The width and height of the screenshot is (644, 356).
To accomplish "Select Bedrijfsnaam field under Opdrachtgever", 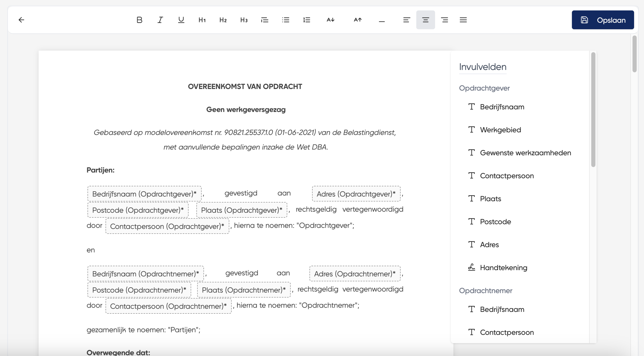I will (x=496, y=107).
